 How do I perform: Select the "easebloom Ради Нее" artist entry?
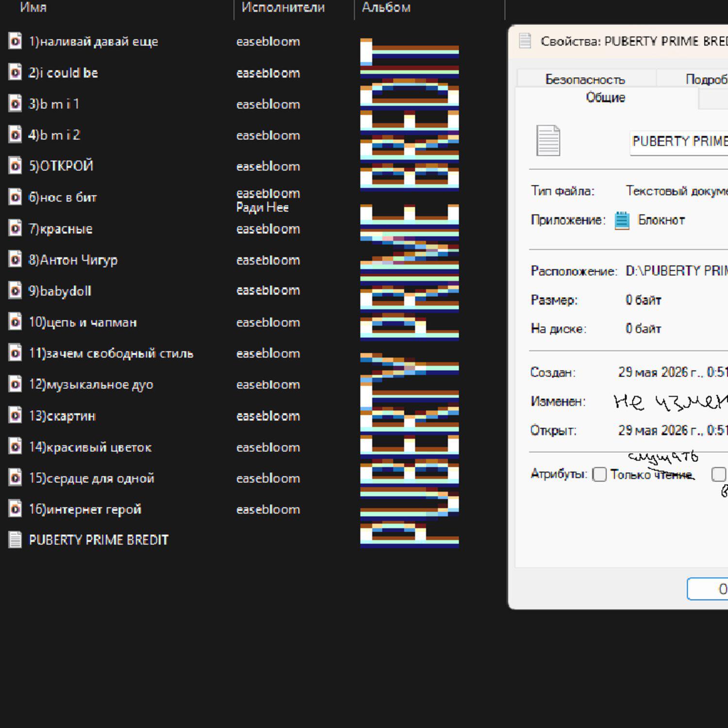pyautogui.click(x=268, y=200)
